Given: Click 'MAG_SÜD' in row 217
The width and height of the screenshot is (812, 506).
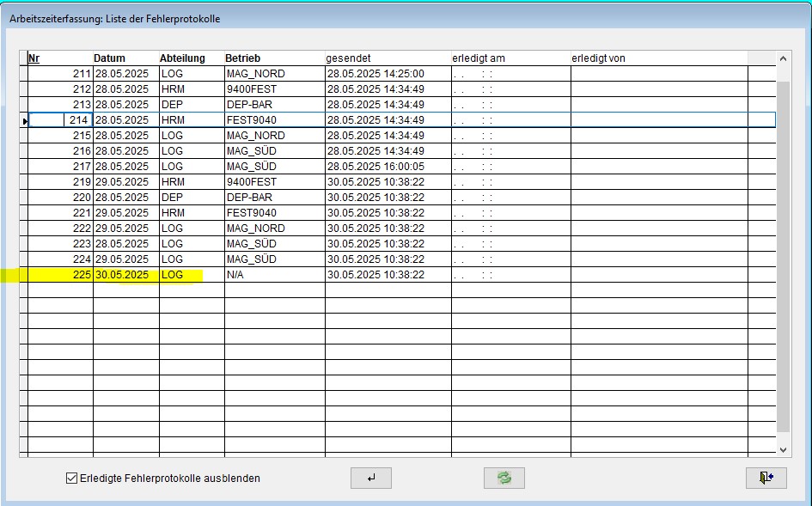Looking at the screenshot, I should pos(251,167).
